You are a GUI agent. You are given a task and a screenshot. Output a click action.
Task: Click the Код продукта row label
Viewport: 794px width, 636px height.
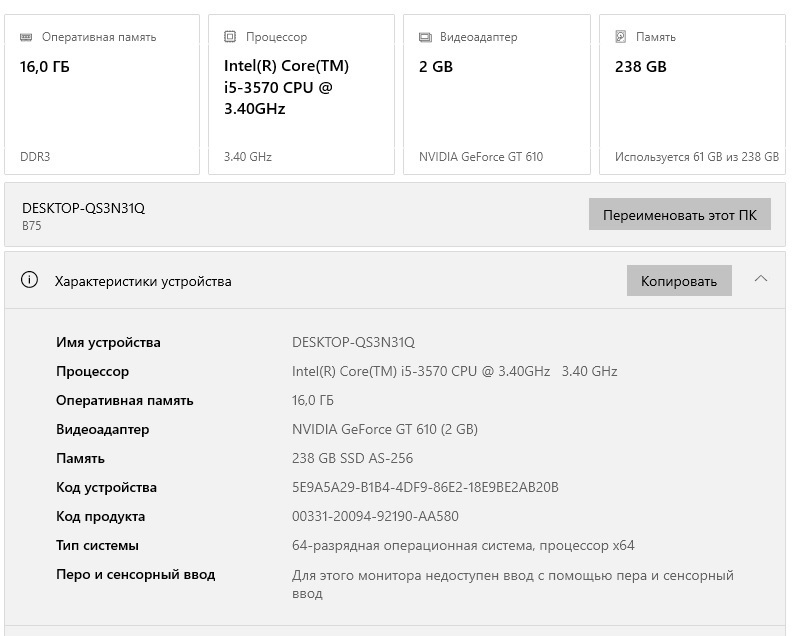[101, 516]
